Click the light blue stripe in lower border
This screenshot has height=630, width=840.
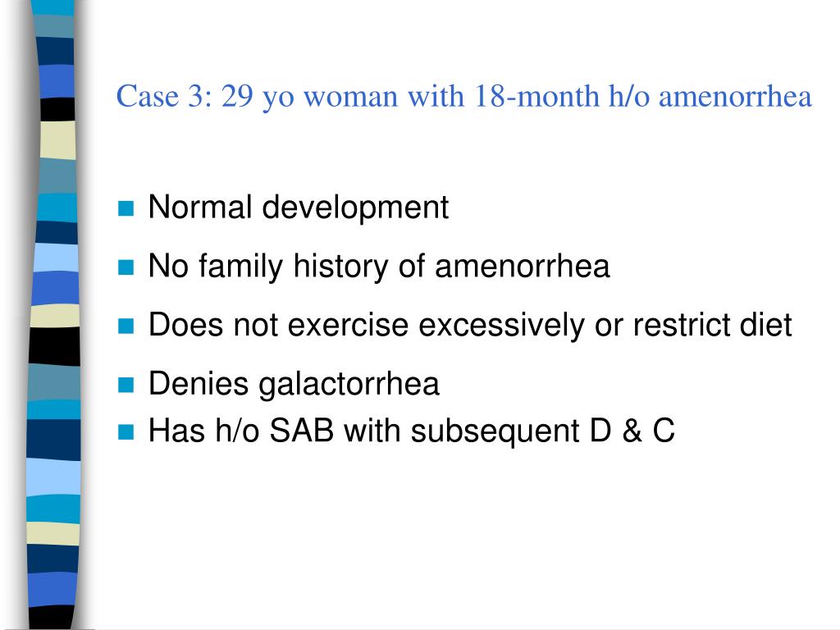[x=53, y=477]
